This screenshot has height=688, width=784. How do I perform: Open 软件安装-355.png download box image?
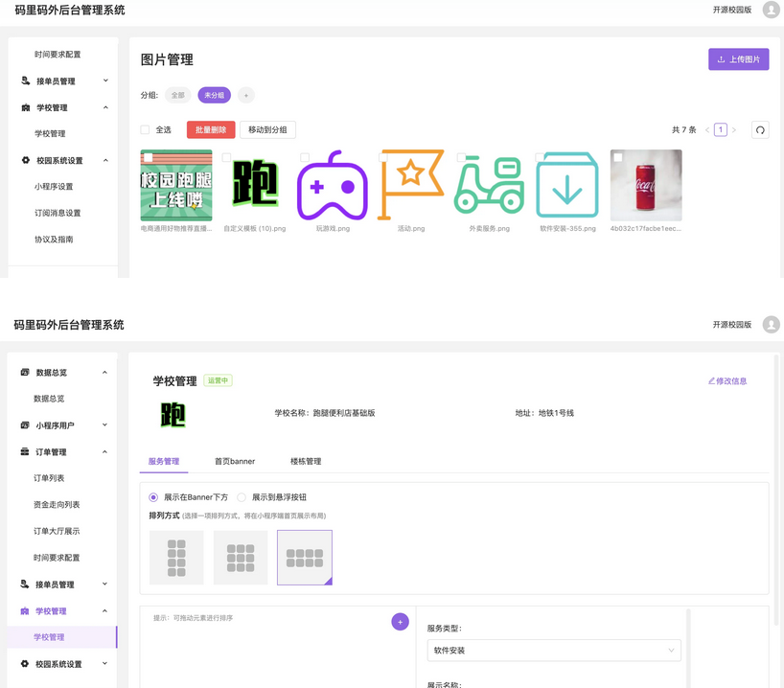pyautogui.click(x=567, y=186)
